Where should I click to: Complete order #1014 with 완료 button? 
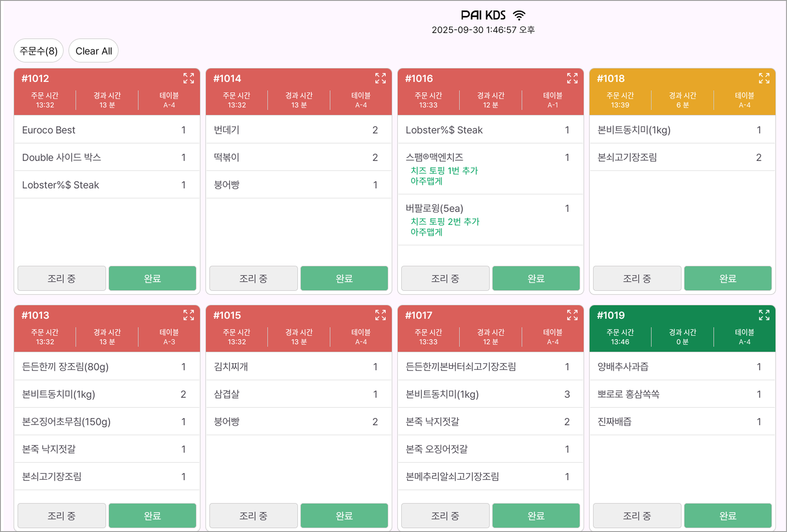[x=344, y=278]
